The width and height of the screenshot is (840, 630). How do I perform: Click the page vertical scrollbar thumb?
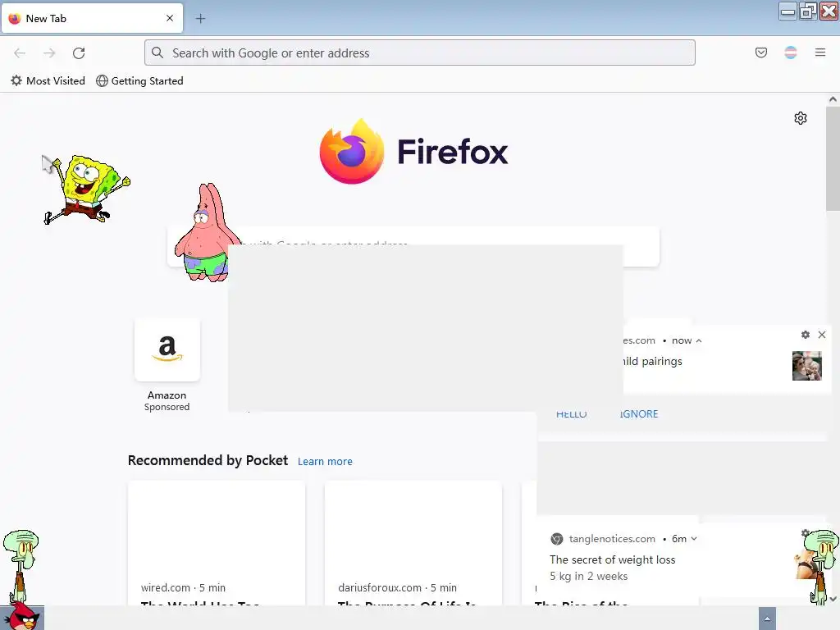[833, 158]
